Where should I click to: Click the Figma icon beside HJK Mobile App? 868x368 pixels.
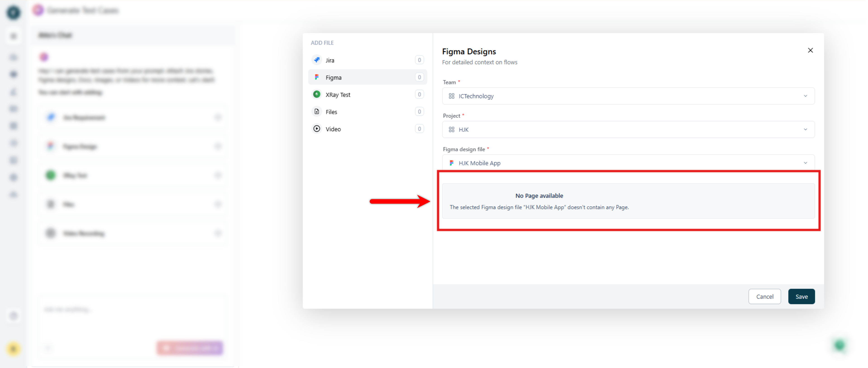tap(451, 163)
